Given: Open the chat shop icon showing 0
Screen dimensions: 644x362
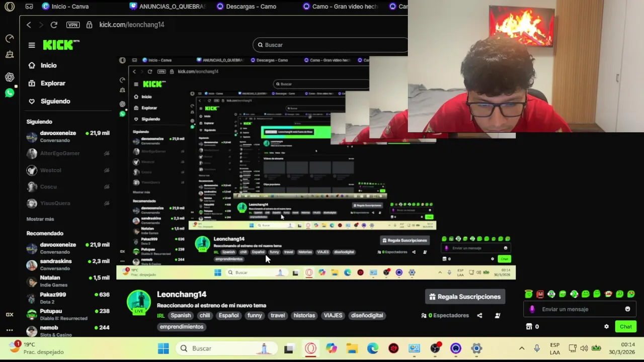Looking at the screenshot, I should [532, 327].
